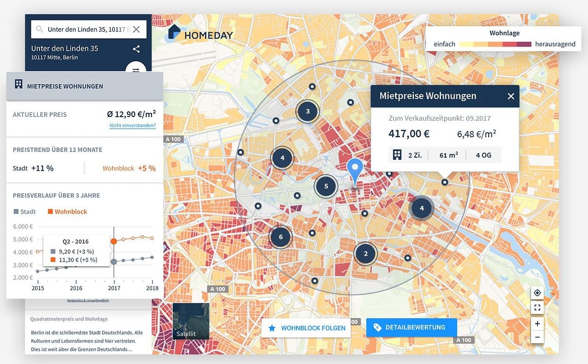Click the darkest herausragend Wohnlage color swatch
This screenshot has height=364, width=588.
coord(524,45)
